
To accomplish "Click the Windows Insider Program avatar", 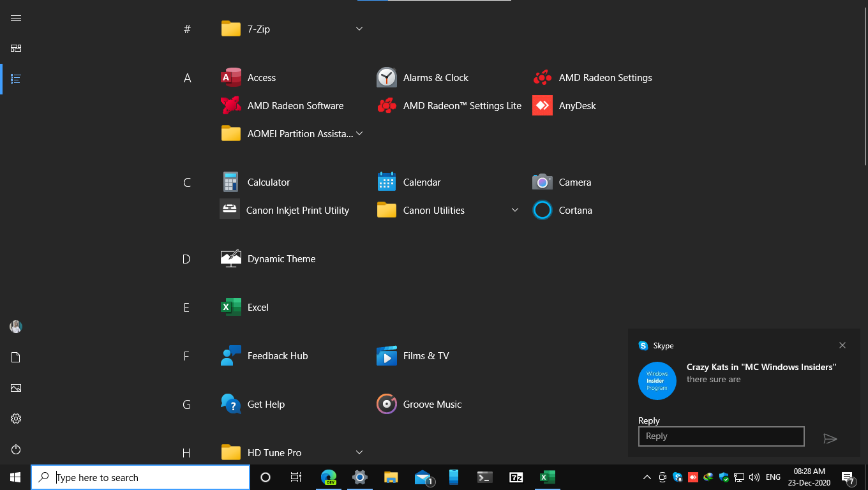I will tap(657, 381).
